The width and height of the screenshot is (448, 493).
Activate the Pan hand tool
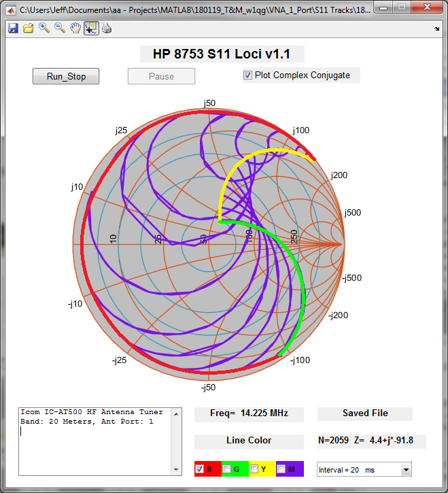coord(75,29)
